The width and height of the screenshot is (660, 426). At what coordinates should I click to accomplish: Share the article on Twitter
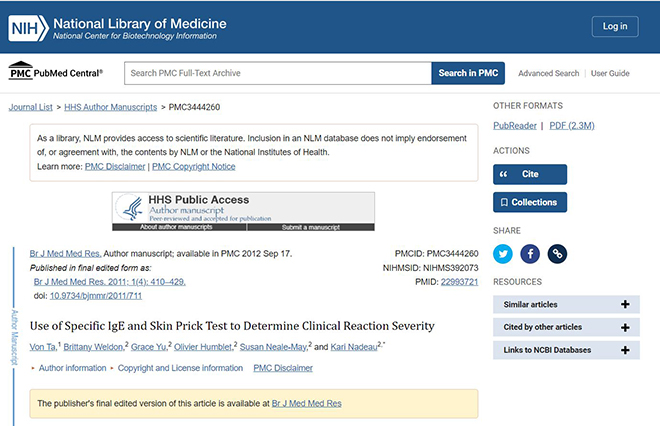(x=503, y=254)
